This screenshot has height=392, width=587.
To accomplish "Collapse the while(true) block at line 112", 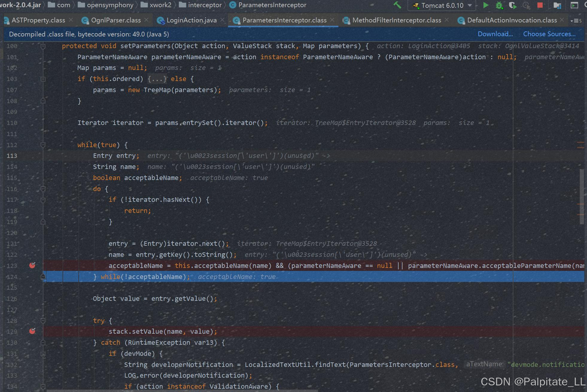I will click(x=43, y=145).
